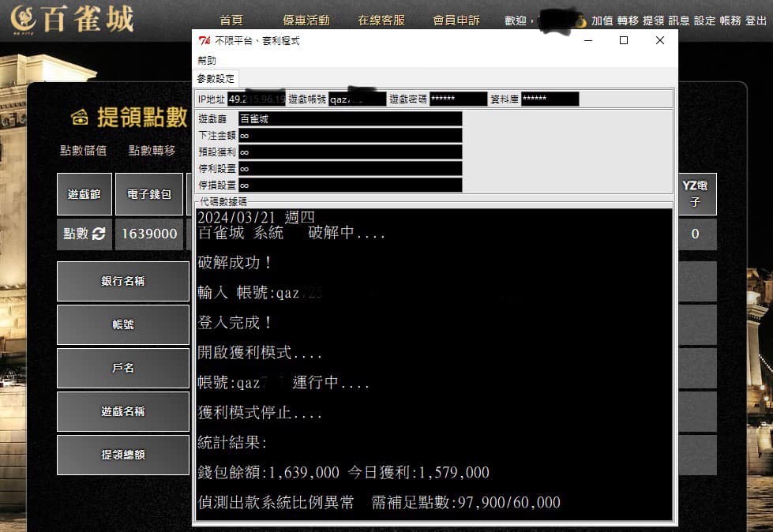Open the 點數儲值 tab
Viewport: 773px width, 532px height.
tap(83, 150)
